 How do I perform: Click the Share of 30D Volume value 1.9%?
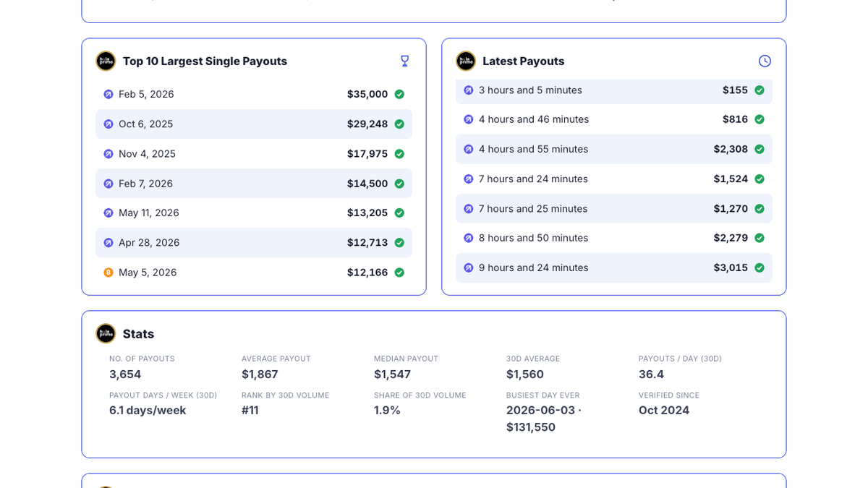tap(387, 410)
